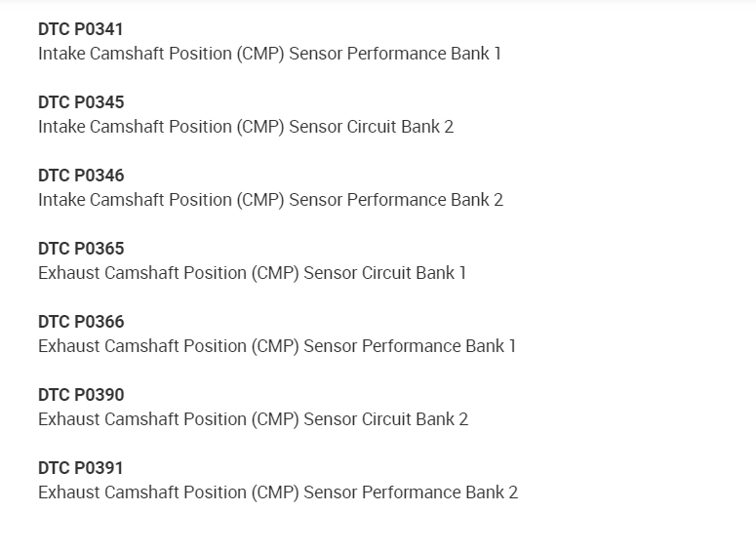
Task: Click the Exhaust CMP Sensor Performance Bank 2 description
Action: tap(278, 492)
